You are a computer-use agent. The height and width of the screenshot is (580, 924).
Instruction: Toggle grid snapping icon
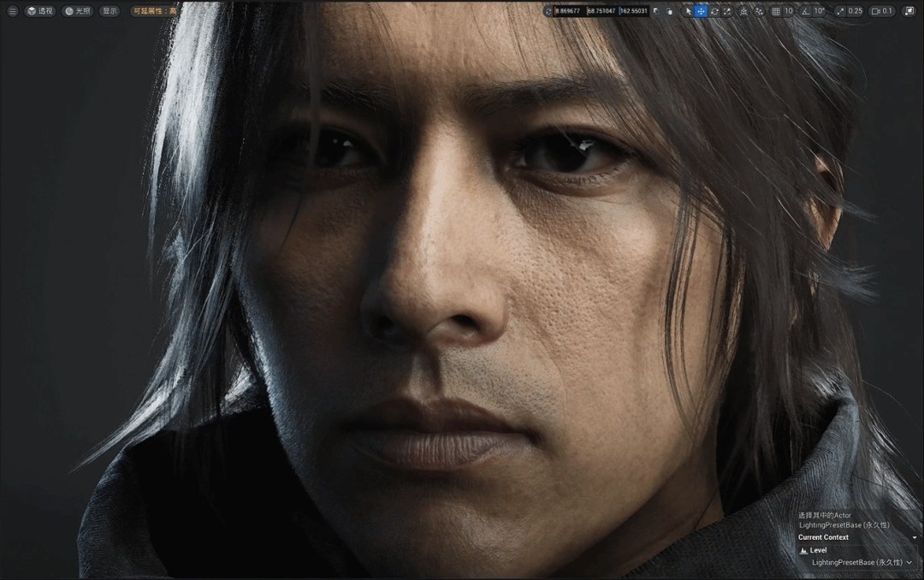coord(776,11)
